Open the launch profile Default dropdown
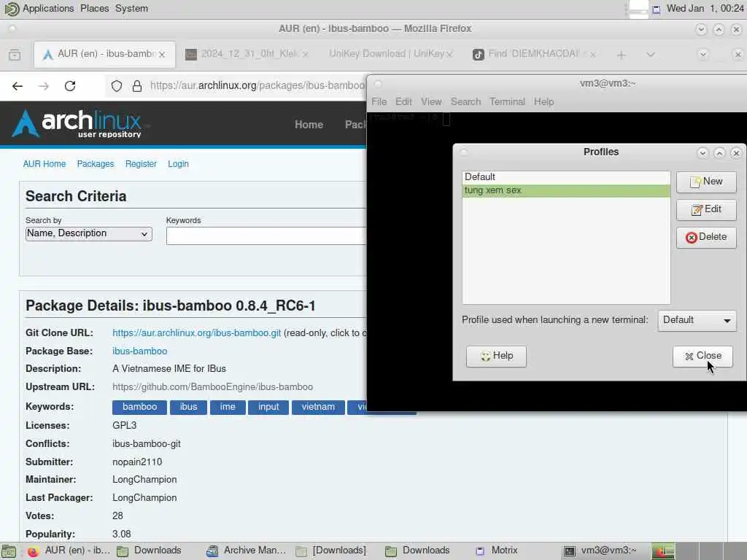The width and height of the screenshot is (747, 560). (697, 321)
